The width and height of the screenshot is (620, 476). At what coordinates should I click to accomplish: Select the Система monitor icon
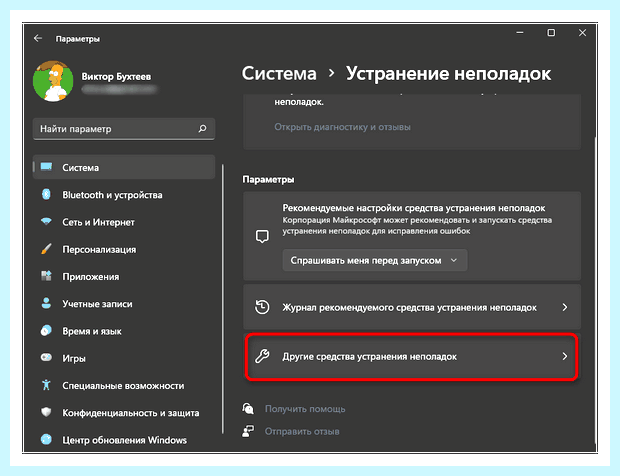coord(46,166)
